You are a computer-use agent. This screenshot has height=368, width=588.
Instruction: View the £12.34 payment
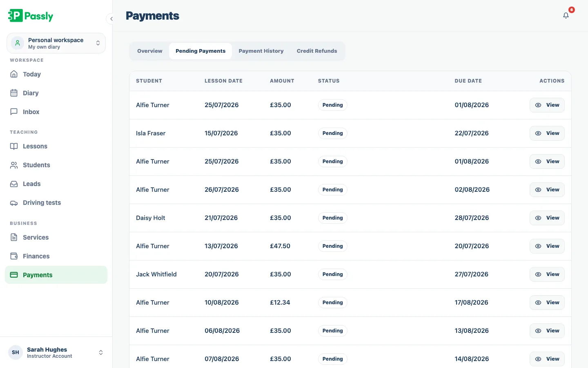547,303
